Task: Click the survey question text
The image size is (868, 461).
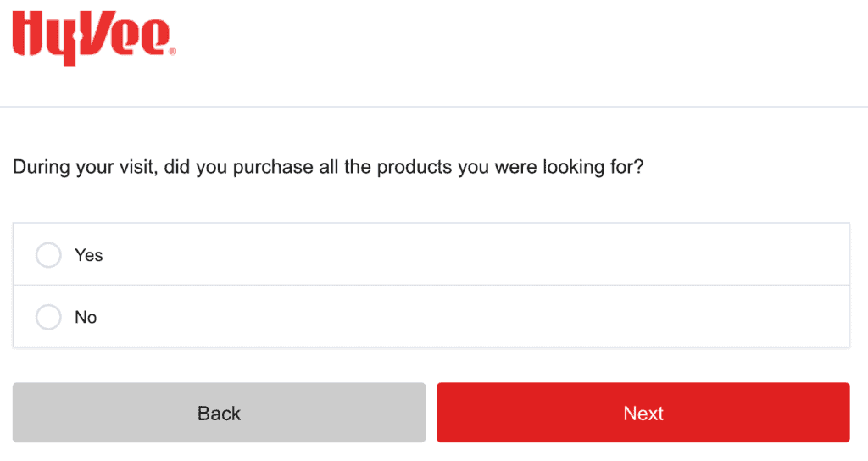Action: pos(328,167)
